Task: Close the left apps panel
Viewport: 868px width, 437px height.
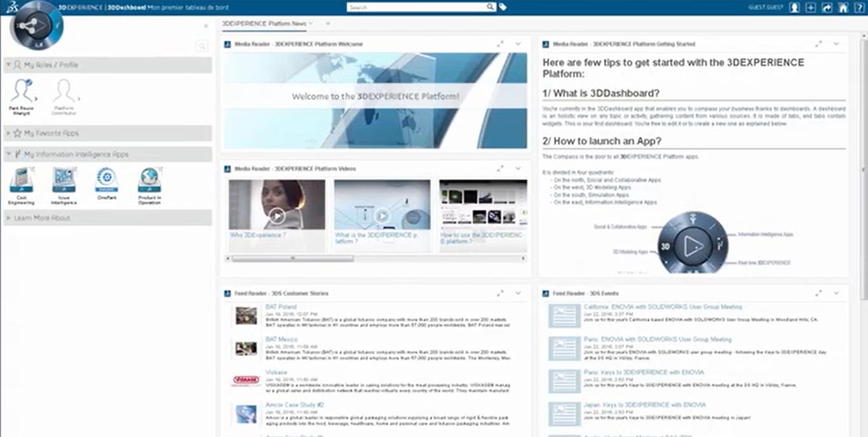Action: [206, 26]
